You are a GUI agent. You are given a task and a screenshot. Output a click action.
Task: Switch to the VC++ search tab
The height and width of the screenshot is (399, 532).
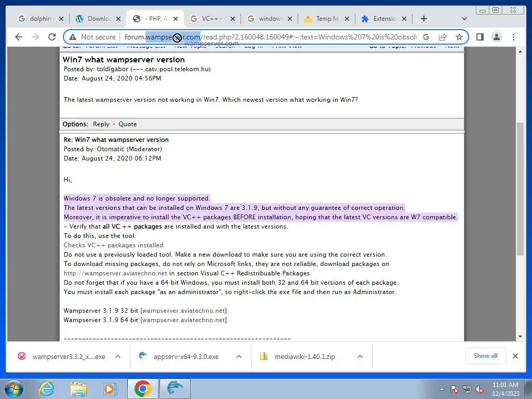(x=208, y=19)
